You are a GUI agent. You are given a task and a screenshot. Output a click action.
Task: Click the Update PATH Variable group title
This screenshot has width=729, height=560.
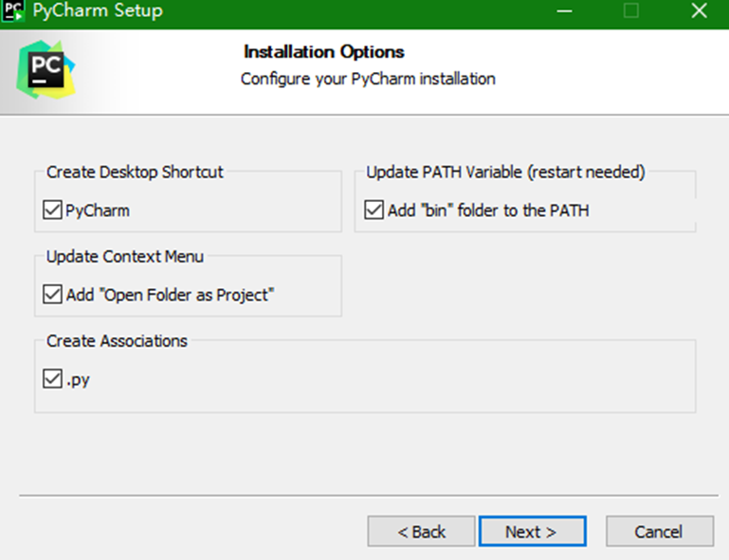coord(506,172)
